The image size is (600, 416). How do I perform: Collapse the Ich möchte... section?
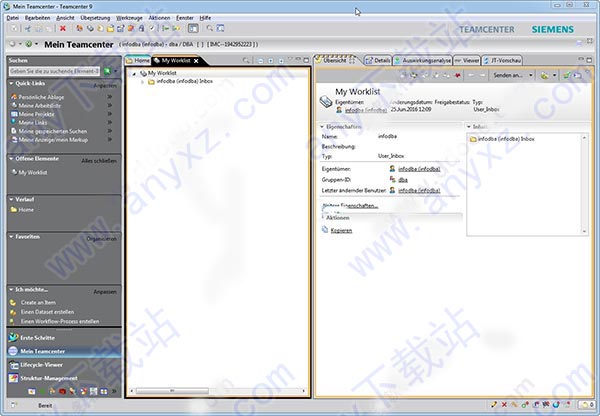coord(11,290)
